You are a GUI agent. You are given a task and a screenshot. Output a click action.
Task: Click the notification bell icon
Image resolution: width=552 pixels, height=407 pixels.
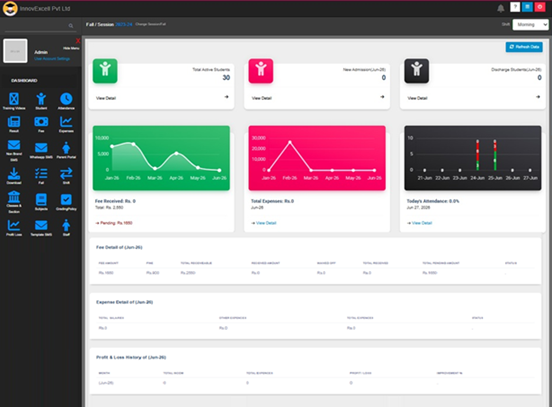pyautogui.click(x=501, y=8)
